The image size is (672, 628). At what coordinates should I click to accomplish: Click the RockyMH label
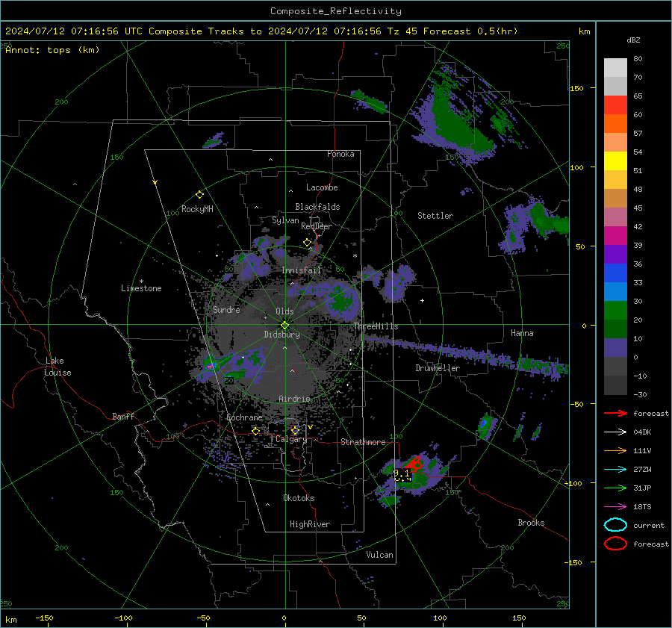(197, 209)
